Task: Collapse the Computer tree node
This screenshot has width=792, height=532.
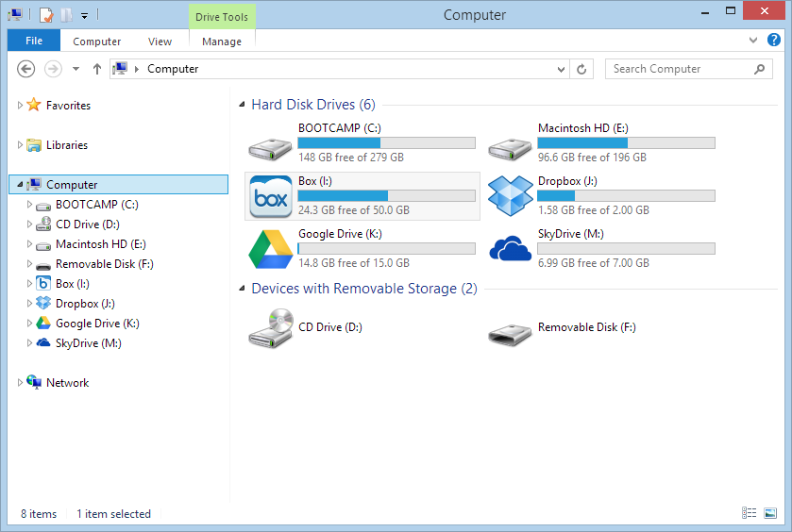Action: tap(20, 185)
